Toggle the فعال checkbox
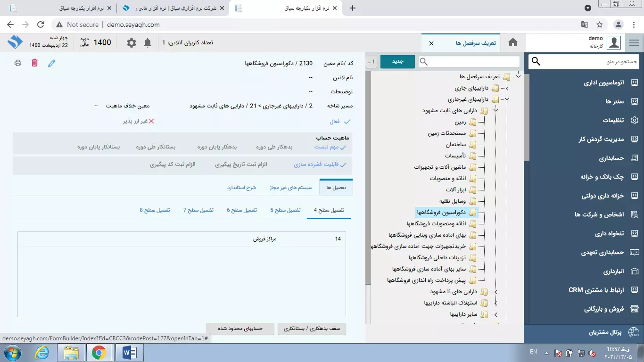 coord(347,122)
